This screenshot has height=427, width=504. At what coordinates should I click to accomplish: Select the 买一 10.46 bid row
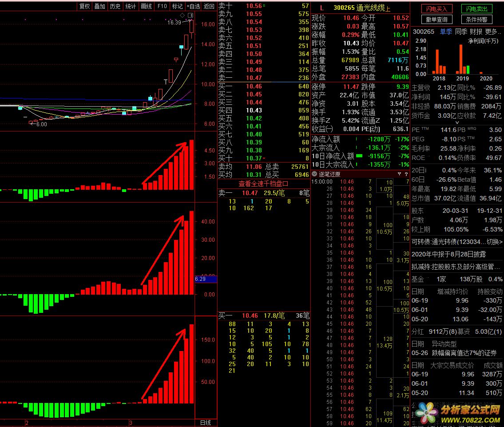264,86
